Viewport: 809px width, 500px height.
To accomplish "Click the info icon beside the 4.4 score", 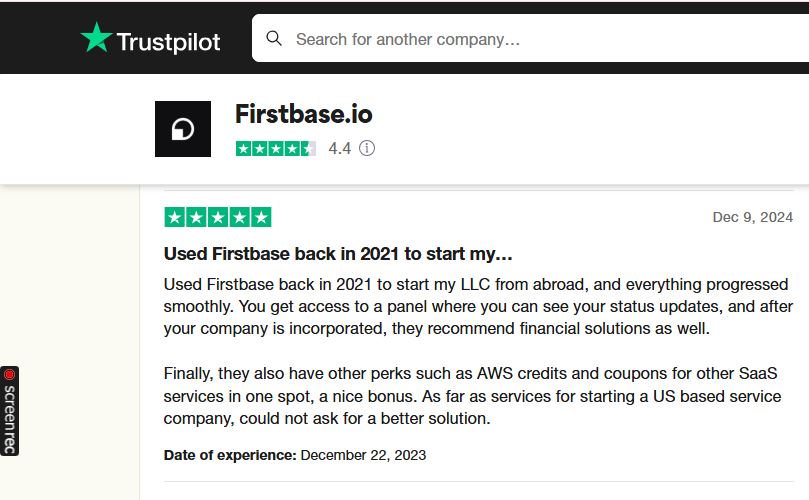I will click(x=367, y=149).
